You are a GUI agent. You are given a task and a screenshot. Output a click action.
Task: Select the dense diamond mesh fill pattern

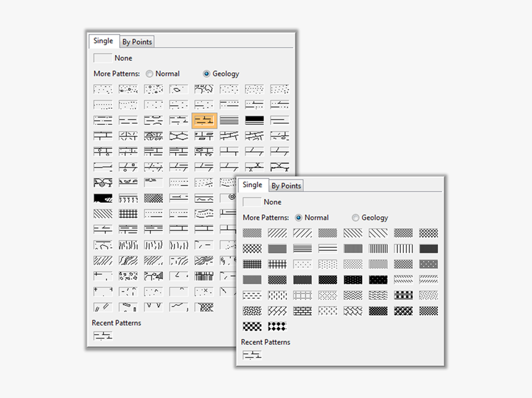pos(252,248)
